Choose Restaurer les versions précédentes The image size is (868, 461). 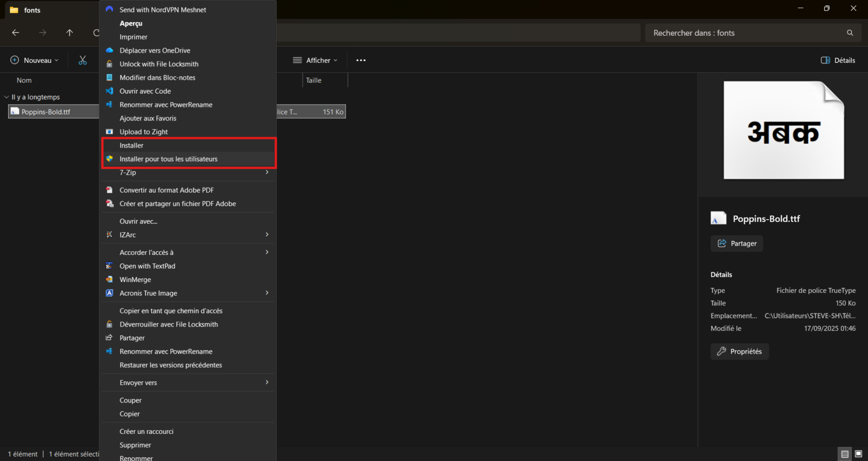click(x=188, y=365)
